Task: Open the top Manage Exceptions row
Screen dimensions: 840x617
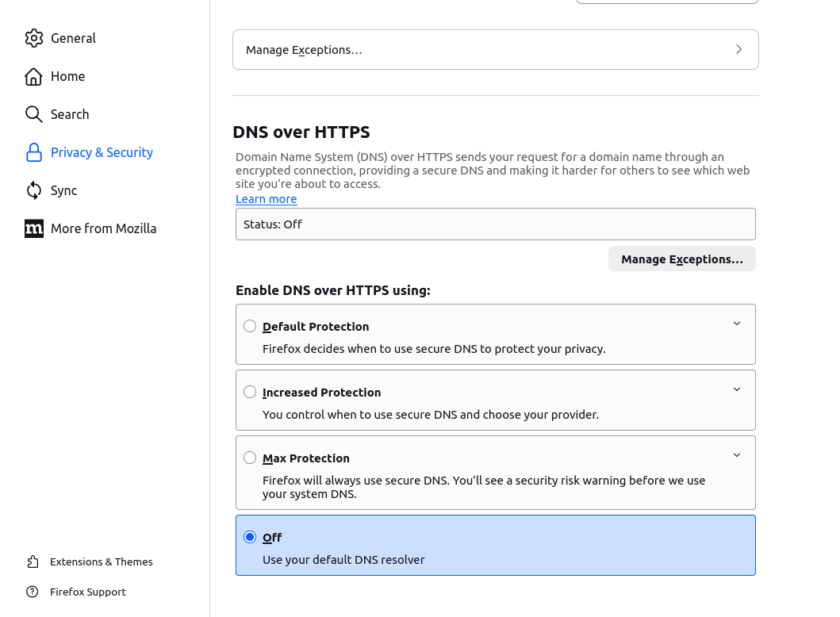Action: pyautogui.click(x=495, y=50)
